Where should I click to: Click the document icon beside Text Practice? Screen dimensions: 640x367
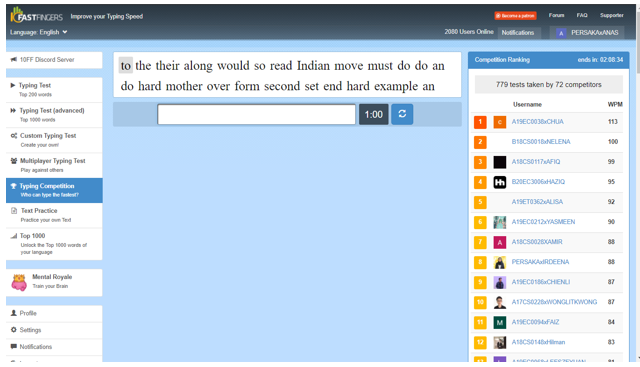14,211
